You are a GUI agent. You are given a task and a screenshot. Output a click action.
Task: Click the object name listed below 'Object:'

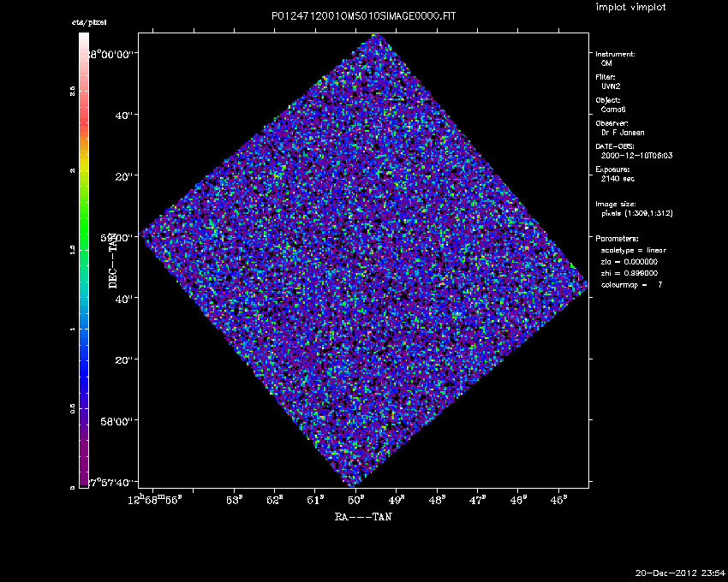[613, 110]
